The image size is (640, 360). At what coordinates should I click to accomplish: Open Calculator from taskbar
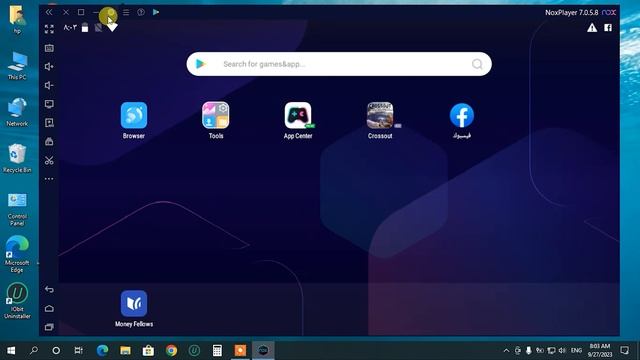click(x=217, y=350)
